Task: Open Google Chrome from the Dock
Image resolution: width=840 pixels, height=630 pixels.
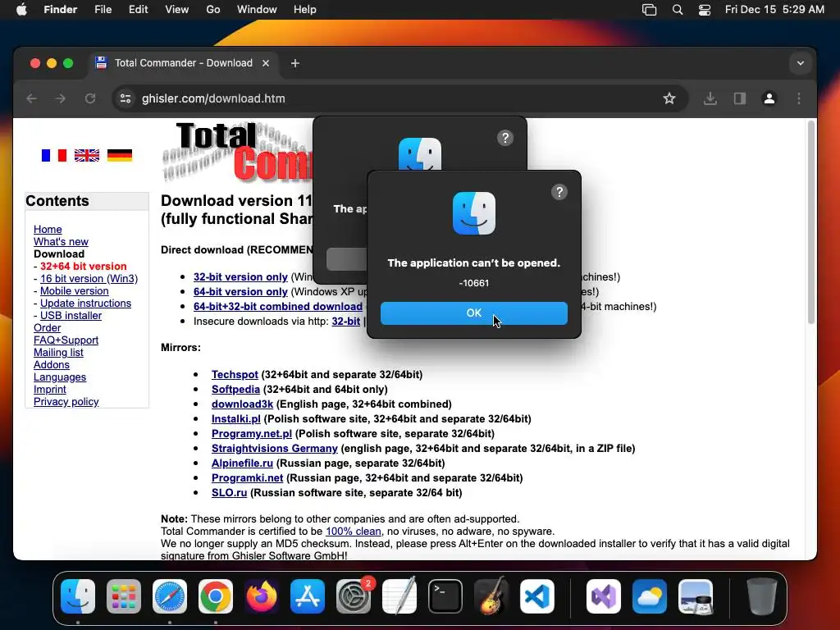Action: tap(216, 596)
